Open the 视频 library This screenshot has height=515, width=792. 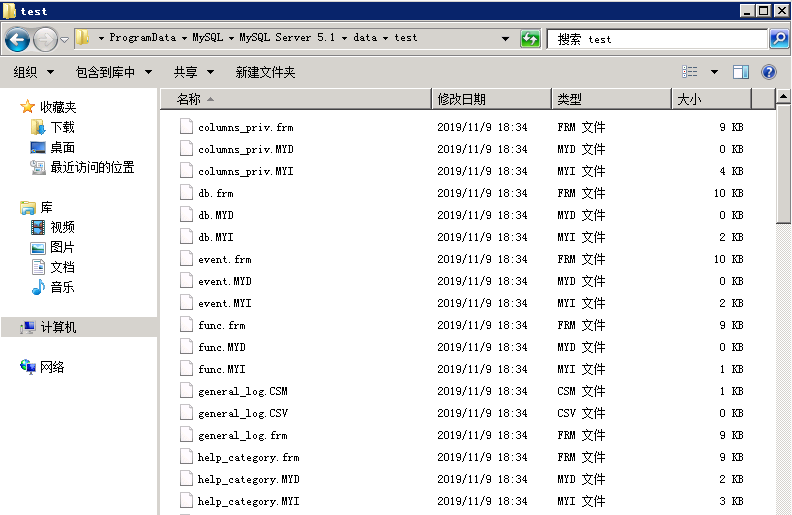(x=62, y=227)
